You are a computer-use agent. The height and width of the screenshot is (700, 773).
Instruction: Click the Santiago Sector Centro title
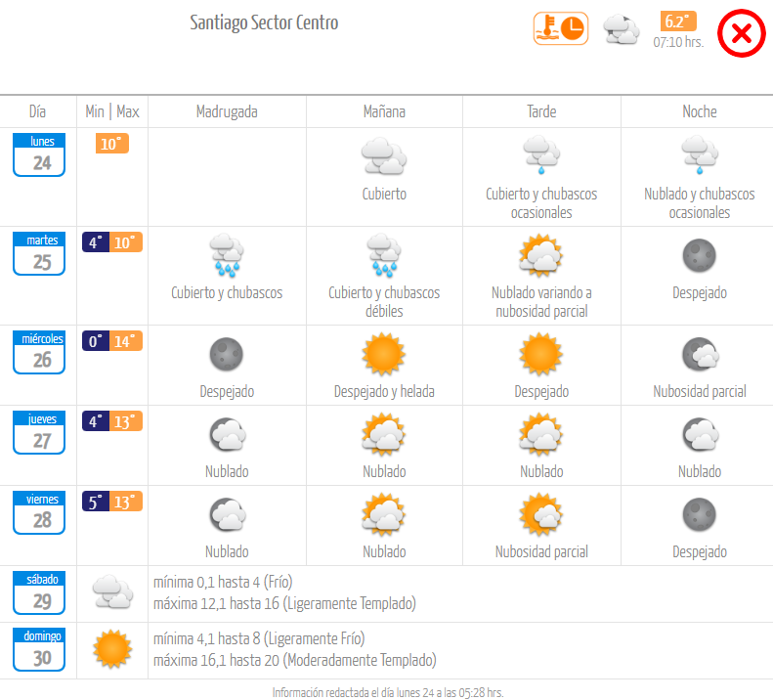point(264,22)
